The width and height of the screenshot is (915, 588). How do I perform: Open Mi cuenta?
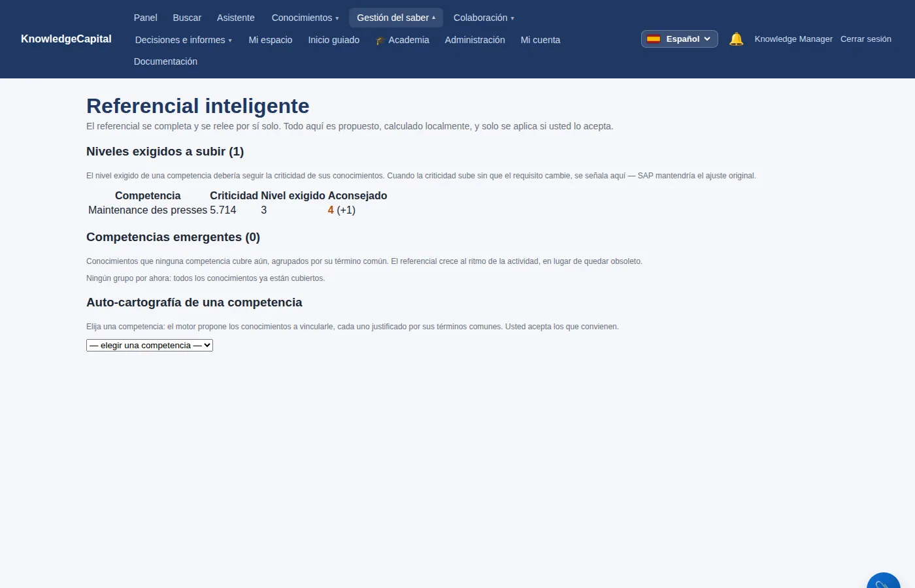tap(541, 40)
